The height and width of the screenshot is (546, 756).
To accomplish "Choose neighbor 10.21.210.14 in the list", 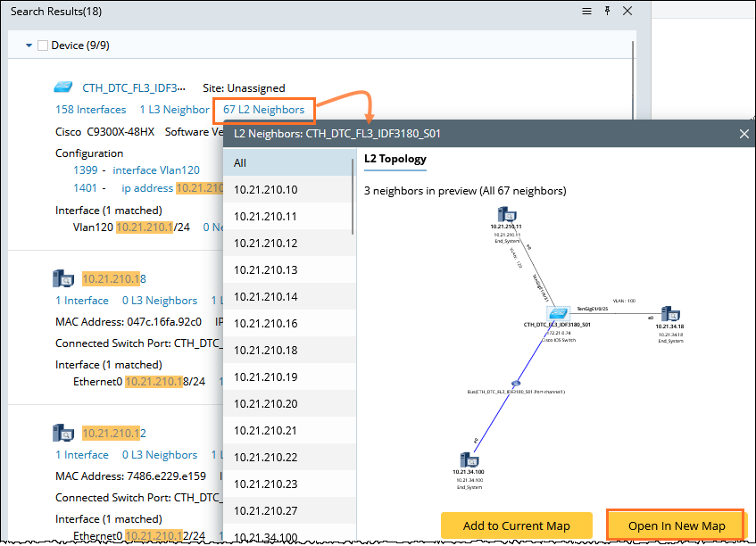I will pos(288,296).
